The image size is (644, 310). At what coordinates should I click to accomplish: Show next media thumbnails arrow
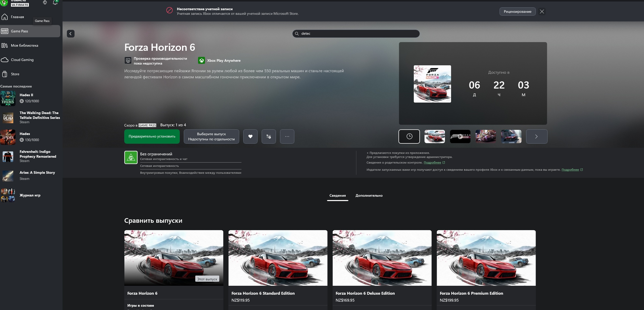click(537, 137)
